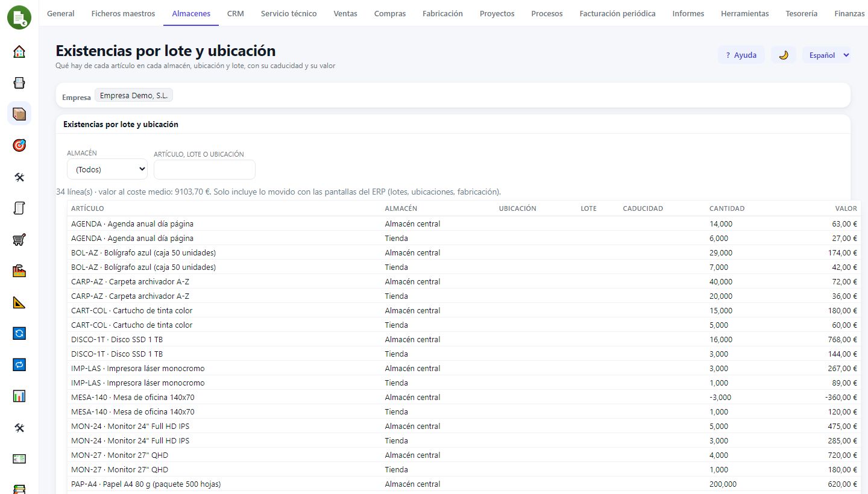868x494 pixels.
Task: Open the CRM target bullseye icon
Action: (19, 145)
